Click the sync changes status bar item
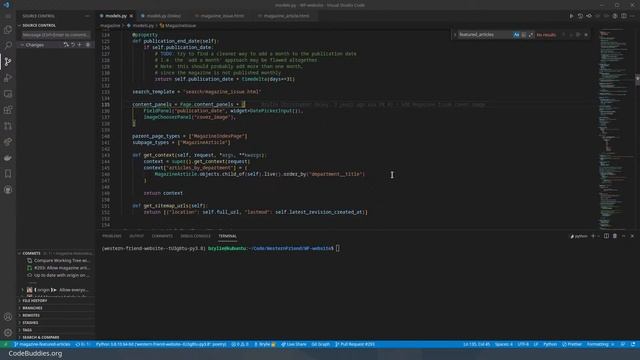 click(82, 344)
